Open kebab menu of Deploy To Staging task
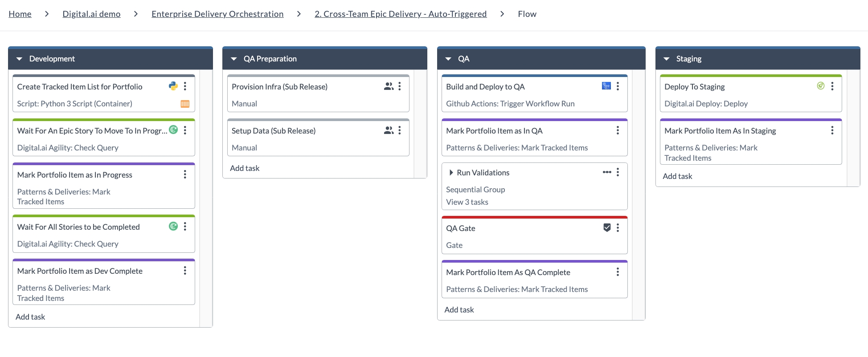Viewport: 868px width, 357px height. [x=832, y=86]
